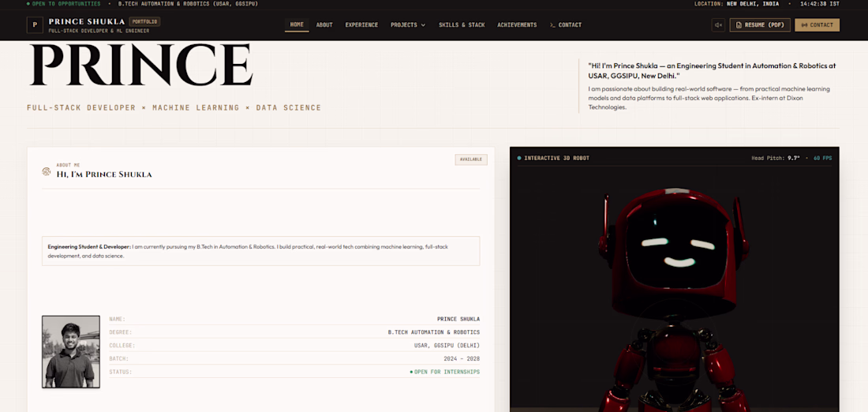Screen dimensions: 868x412
Task: Expand the Projects dropdown menu
Action: 408,25
